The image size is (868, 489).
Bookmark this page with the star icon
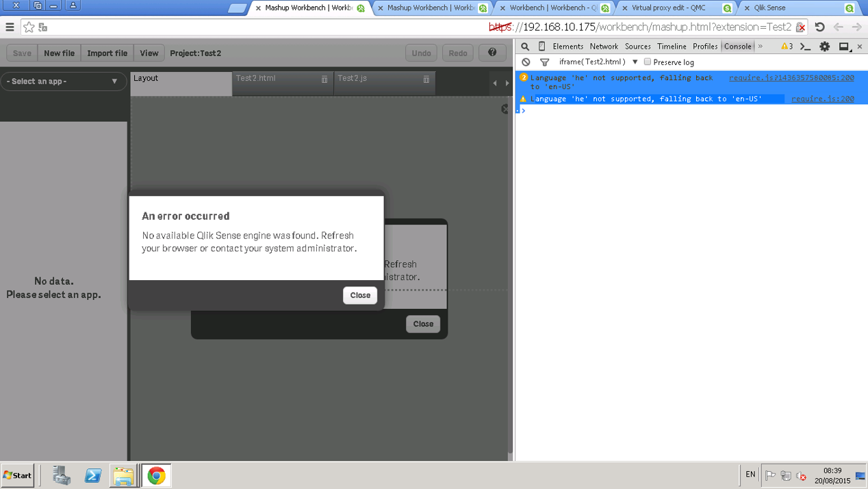click(29, 27)
